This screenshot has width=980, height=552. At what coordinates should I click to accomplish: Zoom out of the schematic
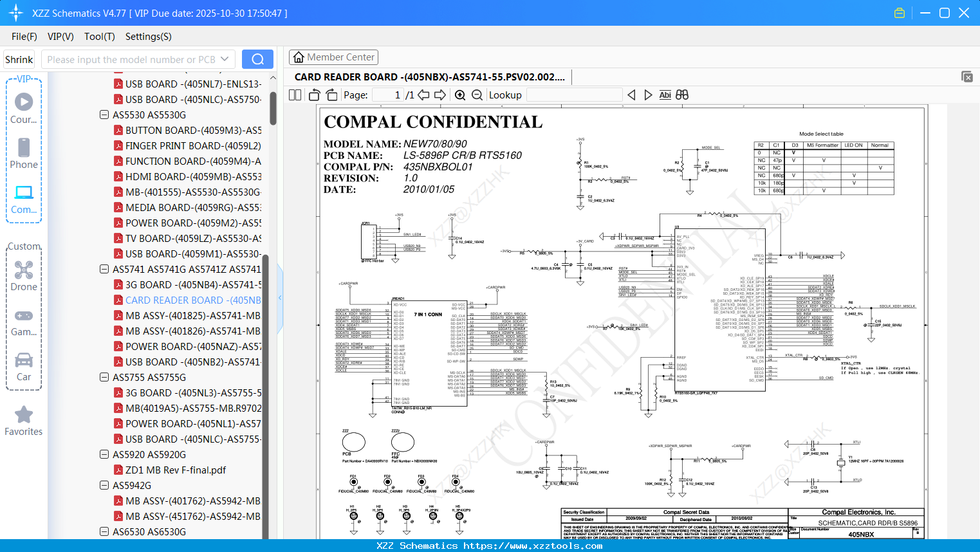pyautogui.click(x=477, y=95)
